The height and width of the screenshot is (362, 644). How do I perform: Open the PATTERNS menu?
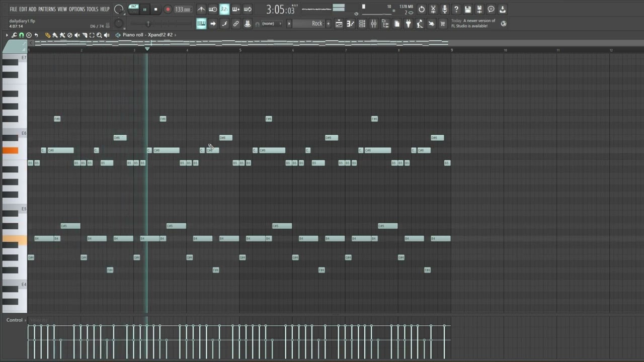47,9
